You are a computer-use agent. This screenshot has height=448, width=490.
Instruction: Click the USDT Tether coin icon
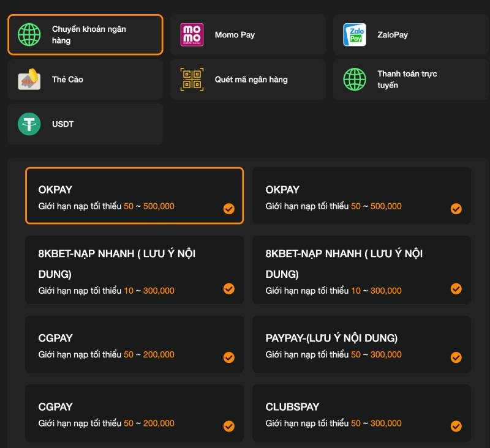(29, 124)
